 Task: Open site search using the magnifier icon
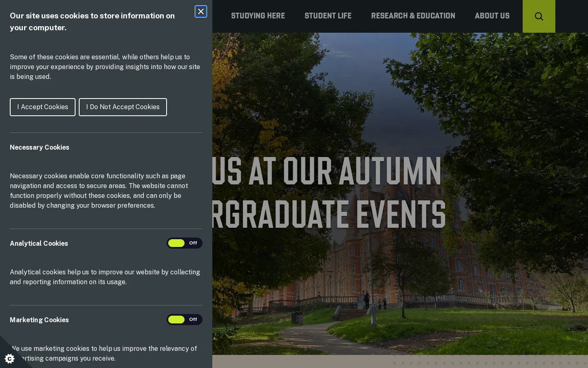click(x=539, y=16)
